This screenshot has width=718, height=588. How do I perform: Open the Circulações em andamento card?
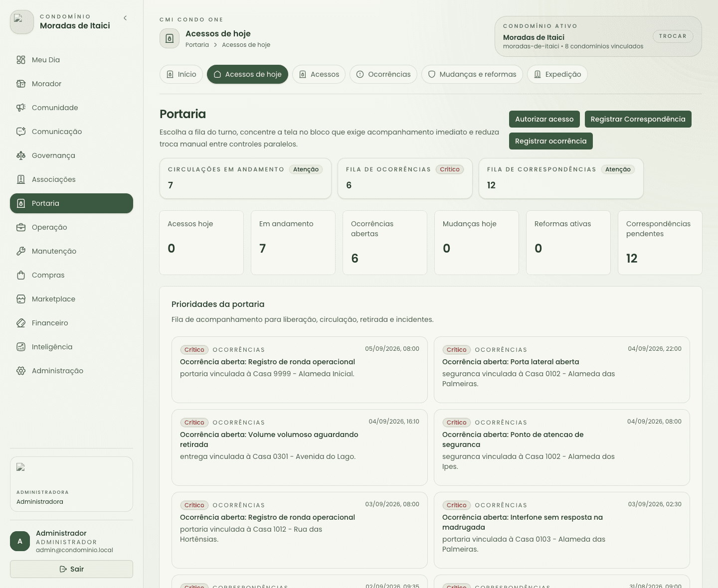click(245, 178)
